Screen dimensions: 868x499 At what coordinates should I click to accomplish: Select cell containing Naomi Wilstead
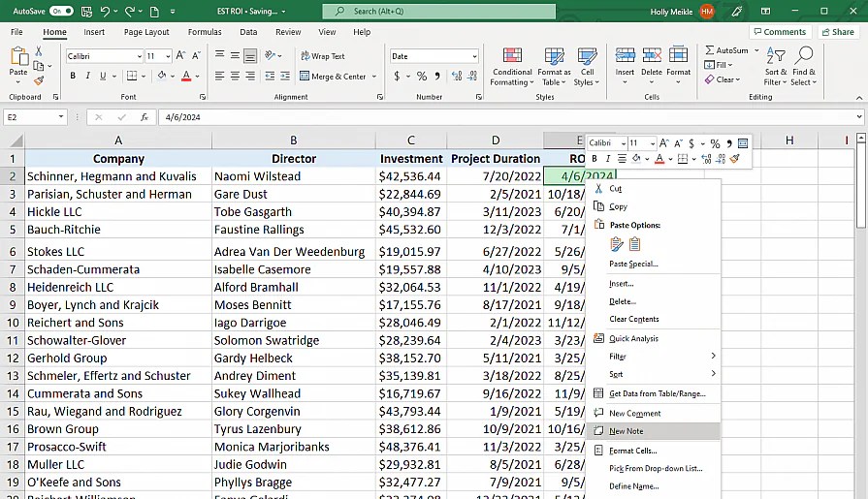click(x=294, y=176)
